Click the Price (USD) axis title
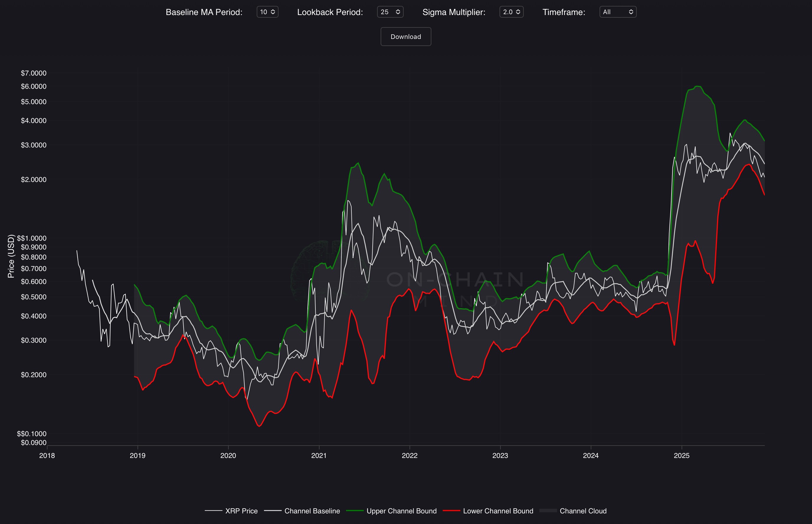Screen dimensions: 812x524 (11, 256)
